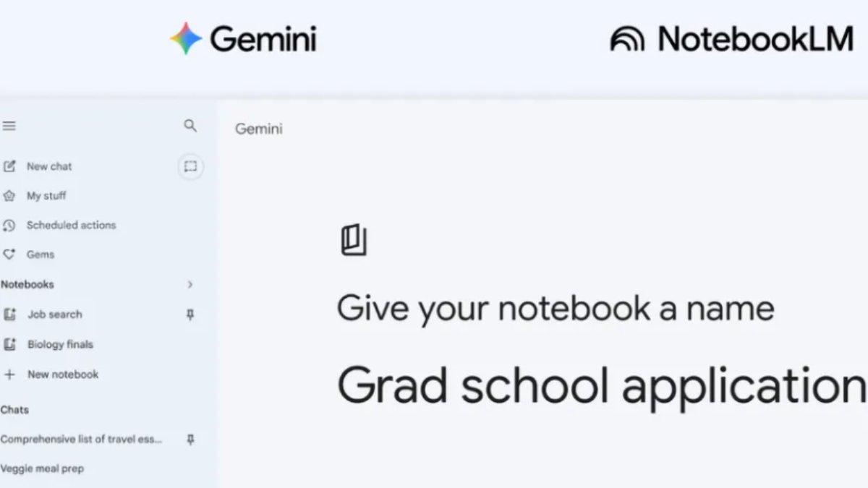Click the New chat compose icon
This screenshot has width=868, height=488.
click(x=9, y=166)
